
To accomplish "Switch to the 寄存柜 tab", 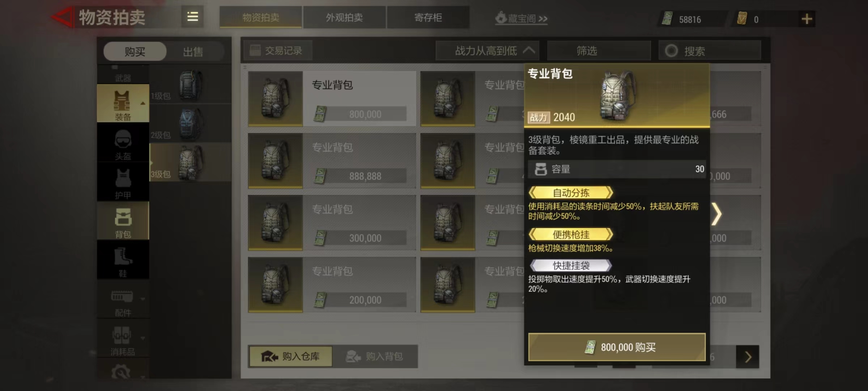I will (x=428, y=17).
